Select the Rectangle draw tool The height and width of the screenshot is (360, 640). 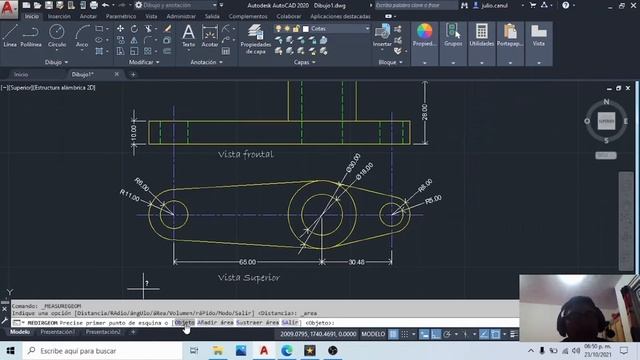click(x=99, y=29)
